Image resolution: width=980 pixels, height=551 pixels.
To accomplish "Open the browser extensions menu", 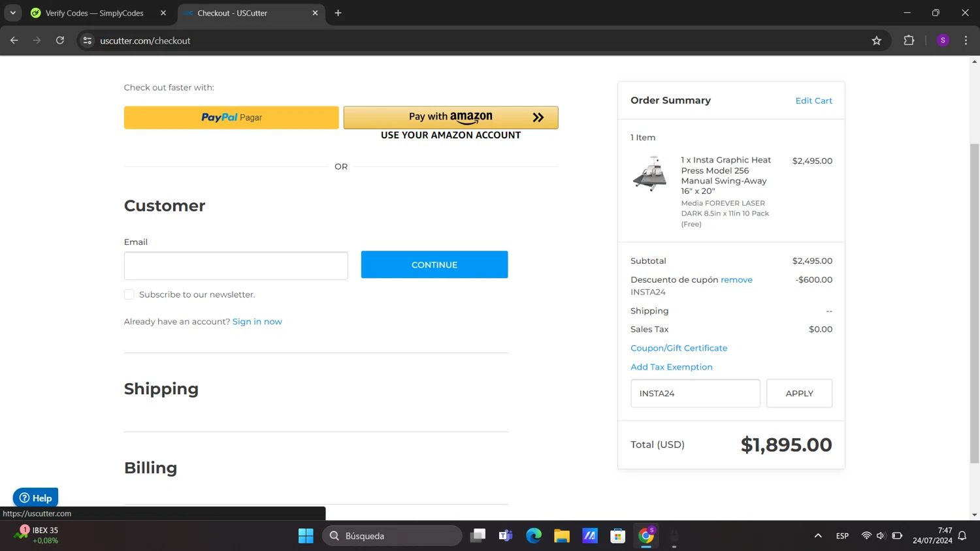I will pos(909,40).
